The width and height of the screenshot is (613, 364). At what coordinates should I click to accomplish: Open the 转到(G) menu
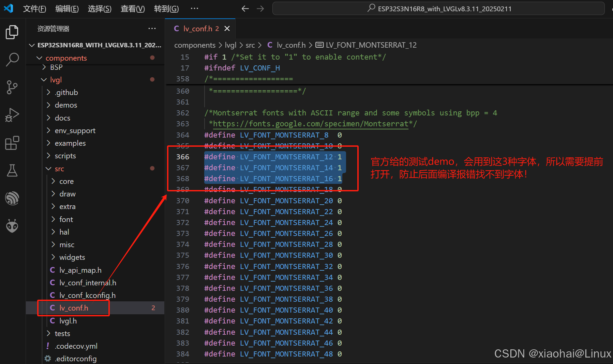point(166,9)
